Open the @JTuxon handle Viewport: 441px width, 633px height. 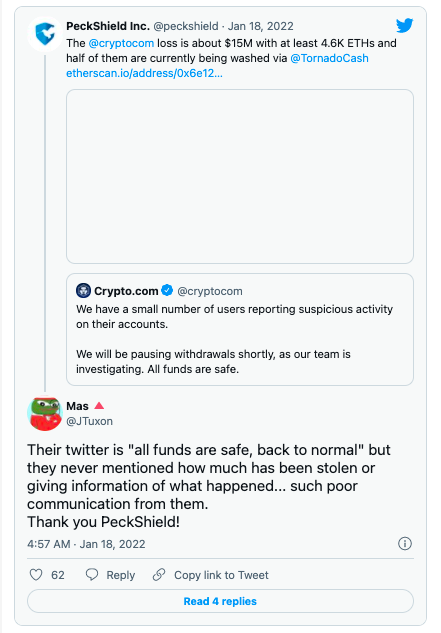pyautogui.click(x=89, y=421)
